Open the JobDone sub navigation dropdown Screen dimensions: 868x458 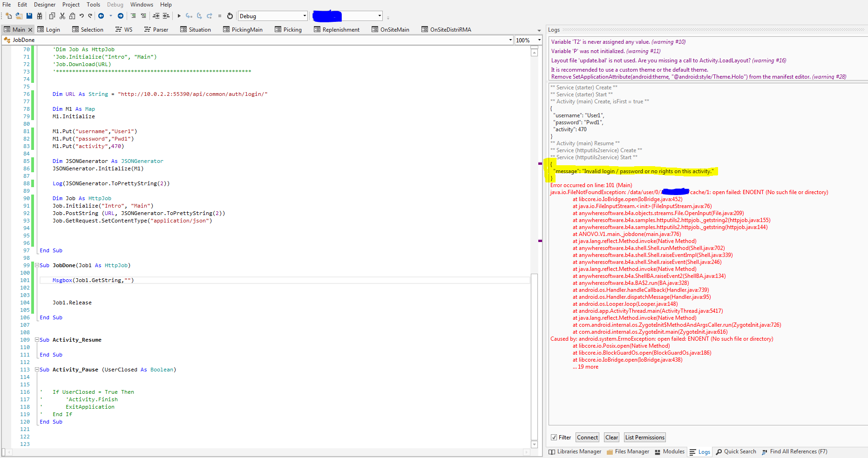pyautogui.click(x=510, y=40)
